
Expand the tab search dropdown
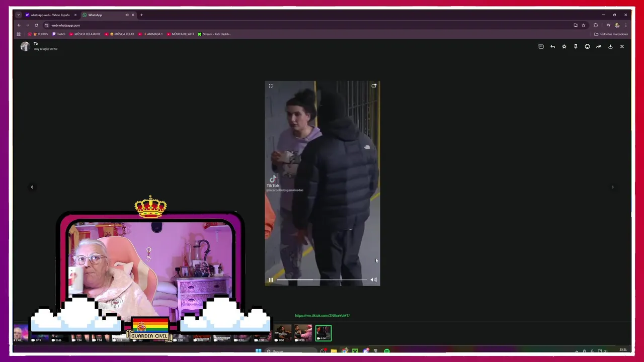19,15
